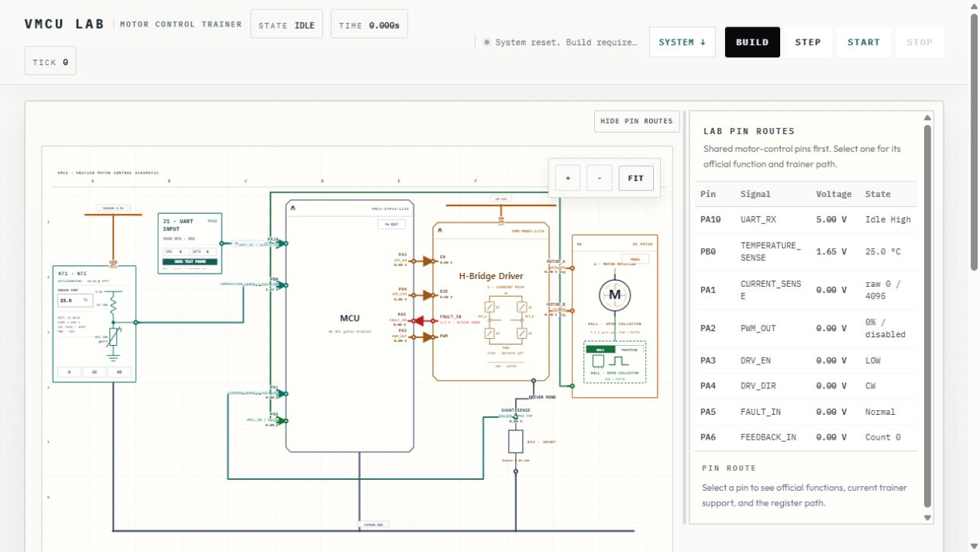Click the NTC thermistor symbol in RT1
The height and width of the screenshot is (552, 980).
[114, 336]
